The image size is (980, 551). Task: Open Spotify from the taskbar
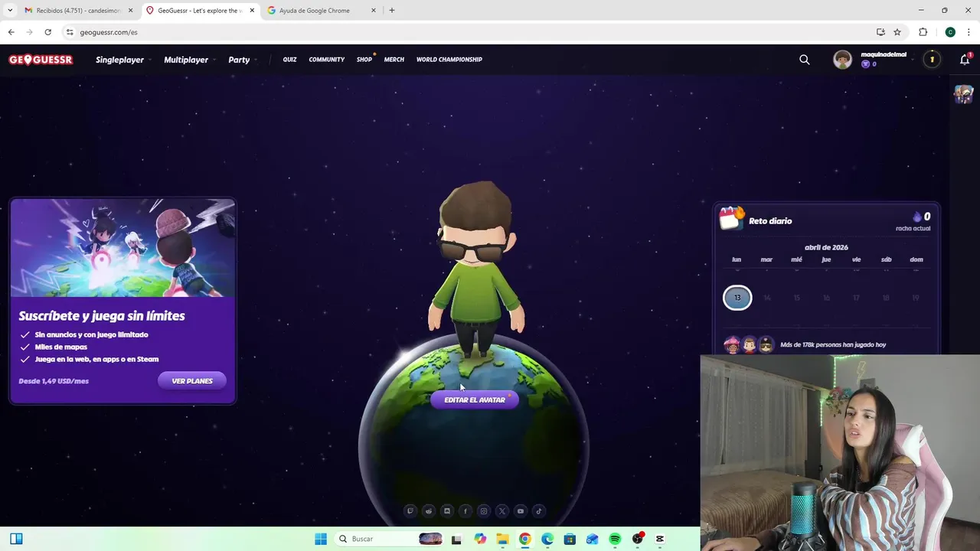tap(615, 539)
